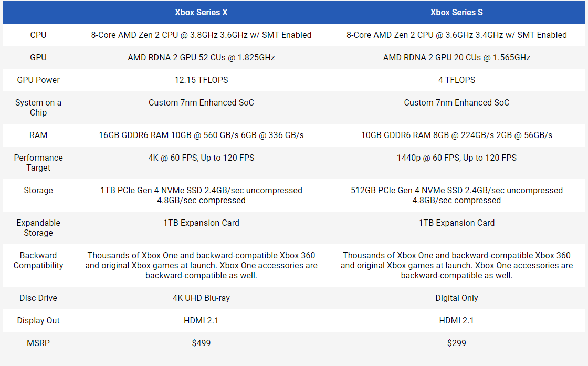The image size is (588, 366).
Task: Click the 1440p @ 60 FPS cell
Action: click(456, 158)
